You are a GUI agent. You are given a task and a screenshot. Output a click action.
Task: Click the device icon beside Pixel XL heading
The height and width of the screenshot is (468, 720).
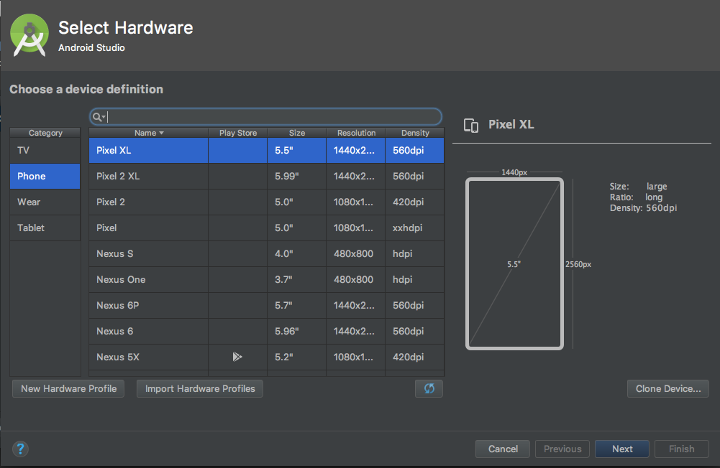[x=471, y=125]
